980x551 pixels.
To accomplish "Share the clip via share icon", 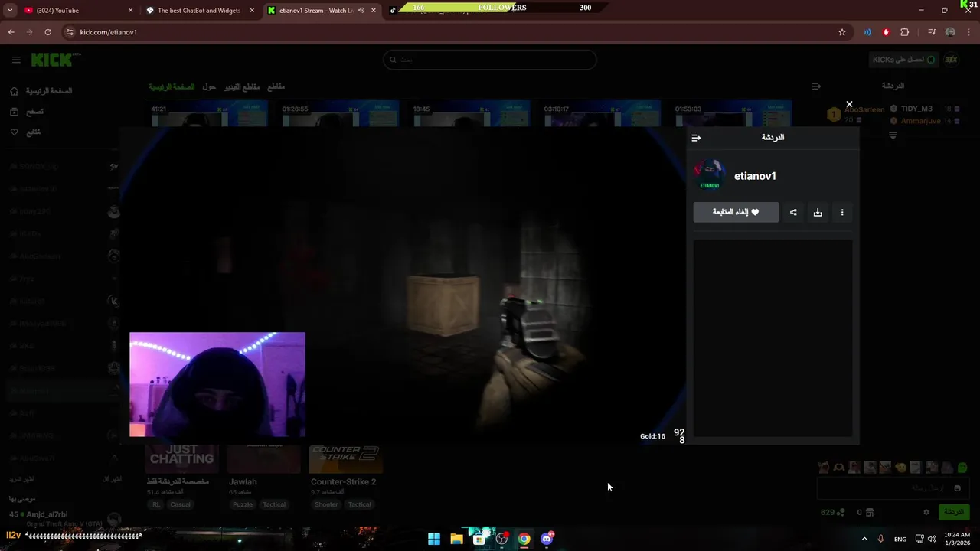I will (x=793, y=212).
